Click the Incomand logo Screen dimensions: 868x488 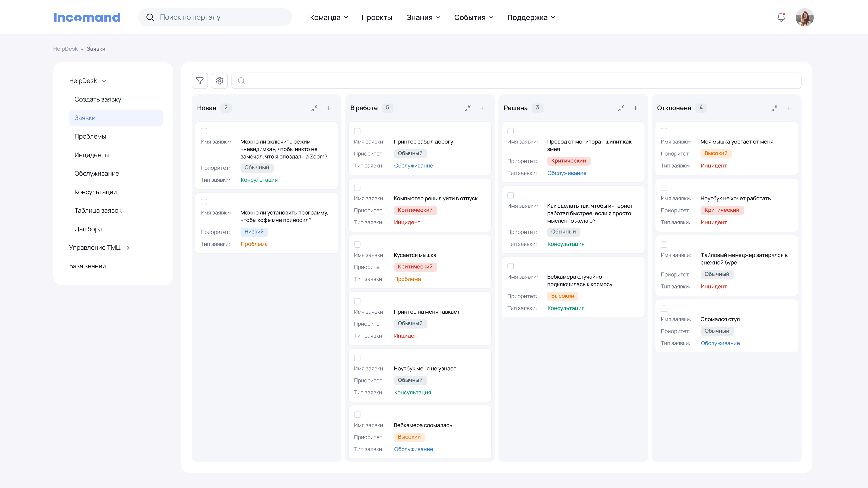coord(87,17)
